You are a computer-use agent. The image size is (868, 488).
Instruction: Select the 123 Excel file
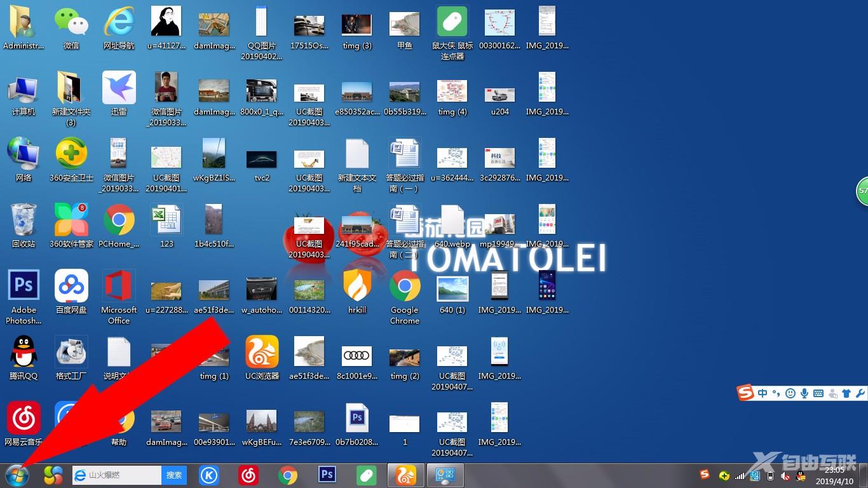(166, 227)
